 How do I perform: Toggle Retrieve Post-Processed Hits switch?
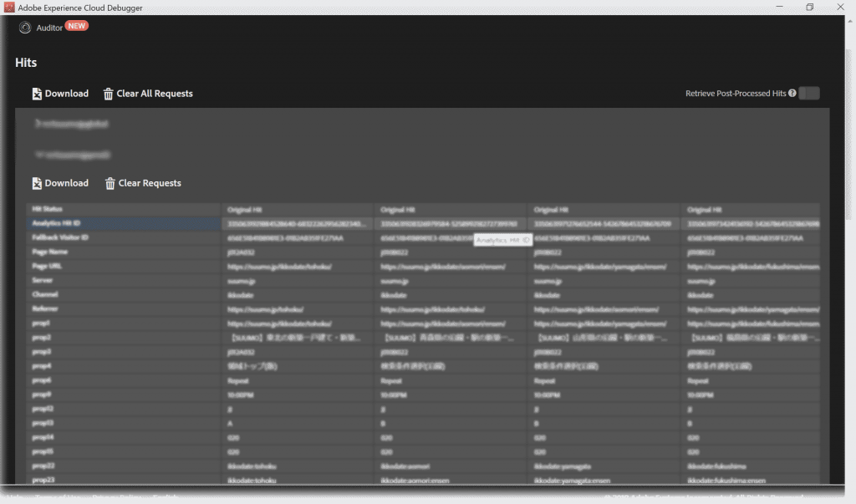809,94
